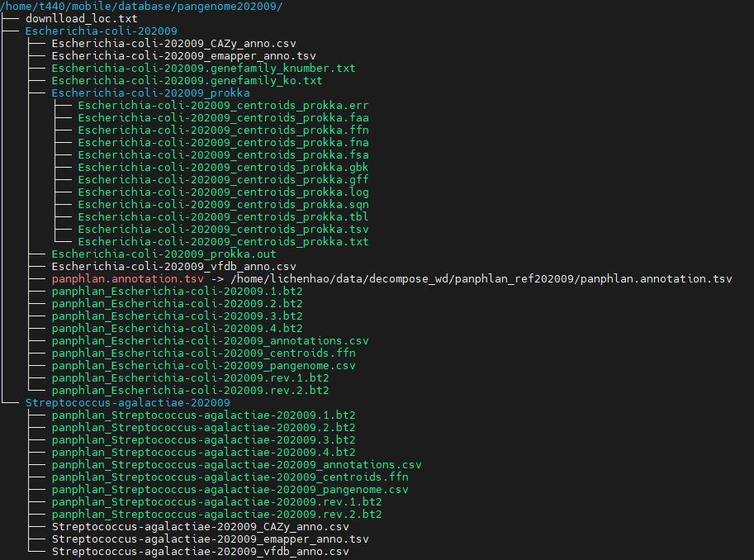Viewport: 754px width, 560px height.
Task: Click Escherichia-coli-202009.genefamily_ko.txt
Action: [x=187, y=81]
